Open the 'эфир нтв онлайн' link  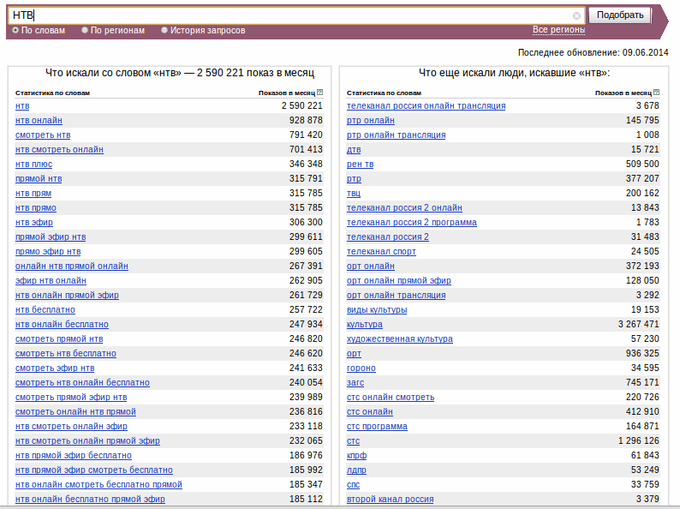[x=51, y=281]
